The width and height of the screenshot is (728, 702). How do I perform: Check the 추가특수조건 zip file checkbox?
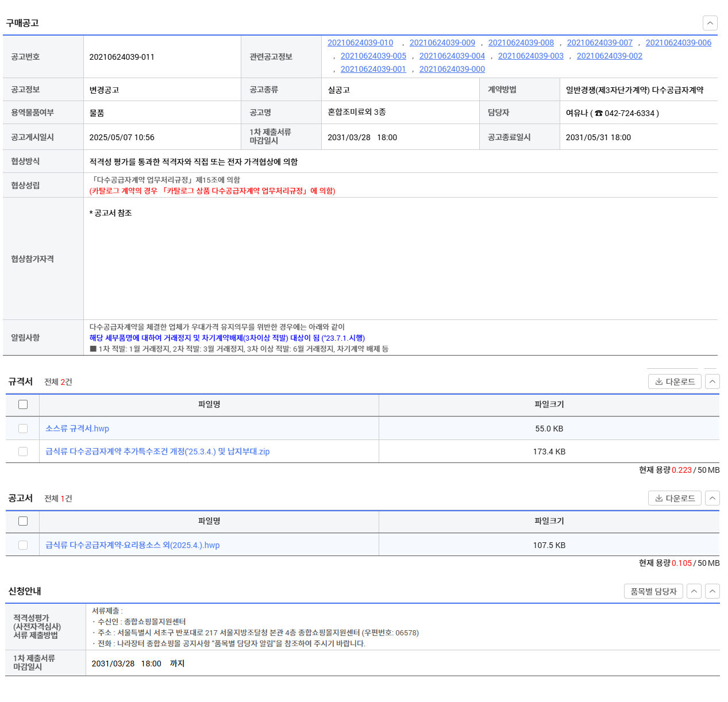pyautogui.click(x=23, y=452)
